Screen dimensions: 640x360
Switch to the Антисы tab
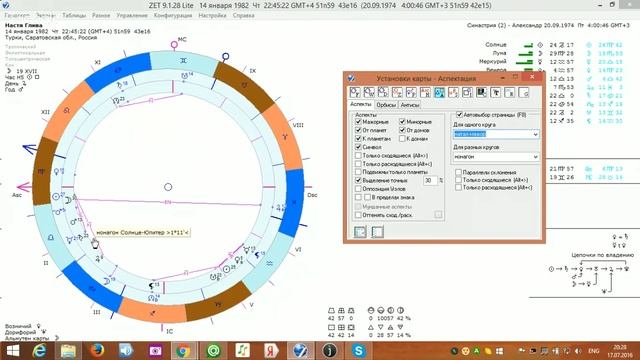(x=410, y=105)
